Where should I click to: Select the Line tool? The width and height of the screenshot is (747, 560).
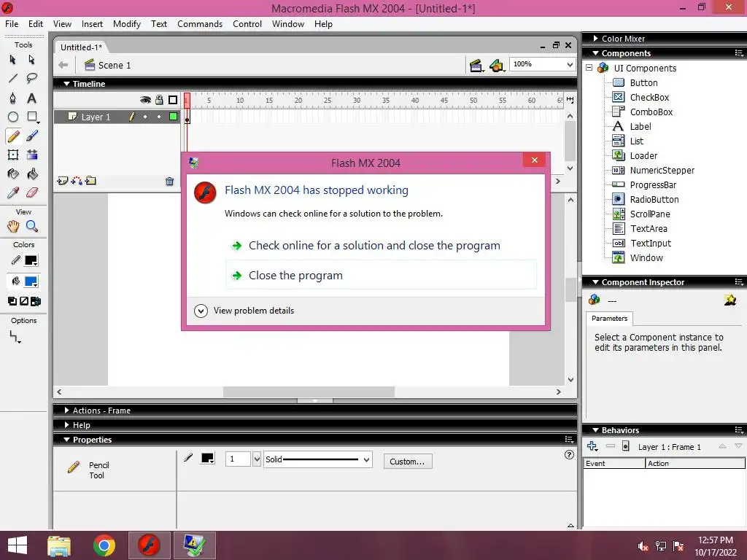click(x=13, y=78)
